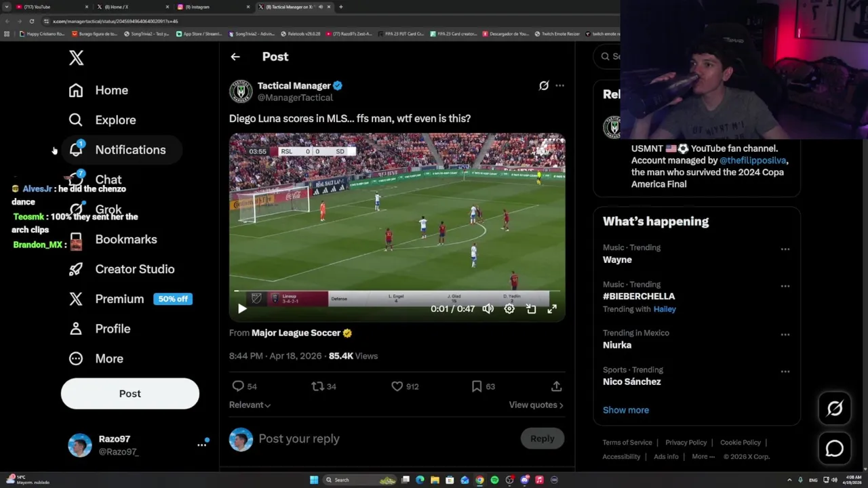This screenshot has height=488, width=868.
Task: Open the floating Grok button
Action: [x=835, y=408]
